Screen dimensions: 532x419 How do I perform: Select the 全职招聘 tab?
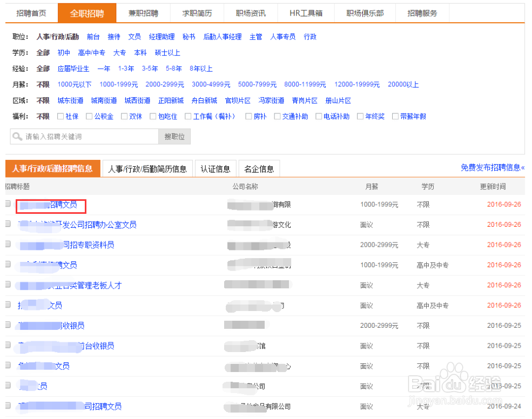pyautogui.click(x=87, y=13)
